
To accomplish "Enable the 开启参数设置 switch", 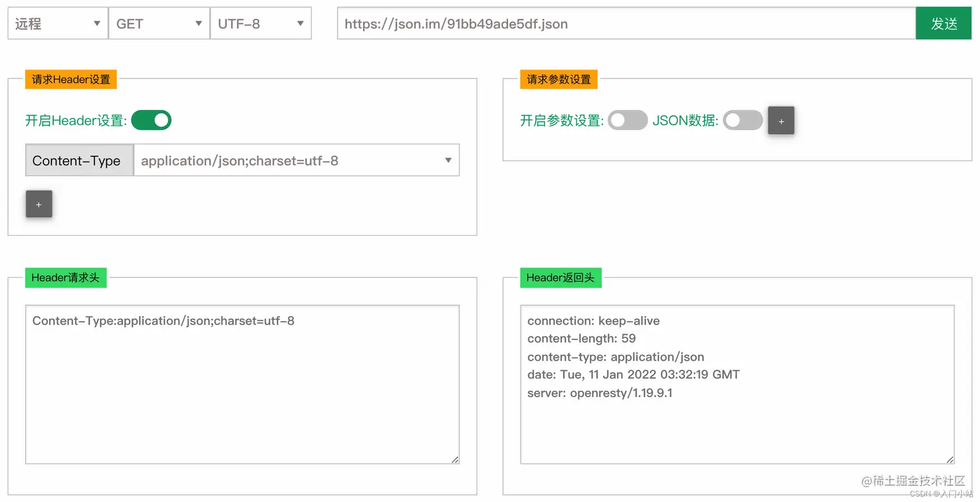I will coord(627,120).
